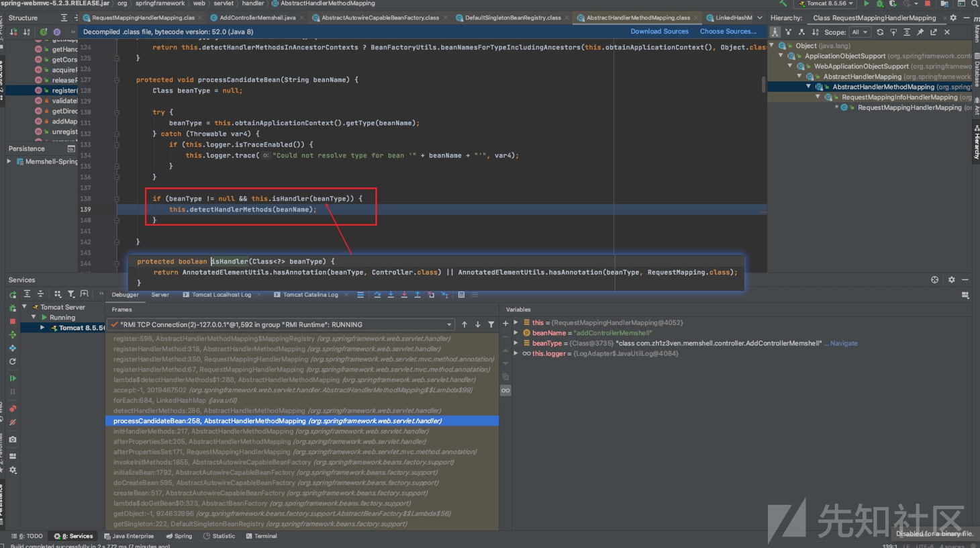Viewport: 980px width, 548px height.
Task: Open Tomcat Catalina Log tab
Action: [310, 295]
